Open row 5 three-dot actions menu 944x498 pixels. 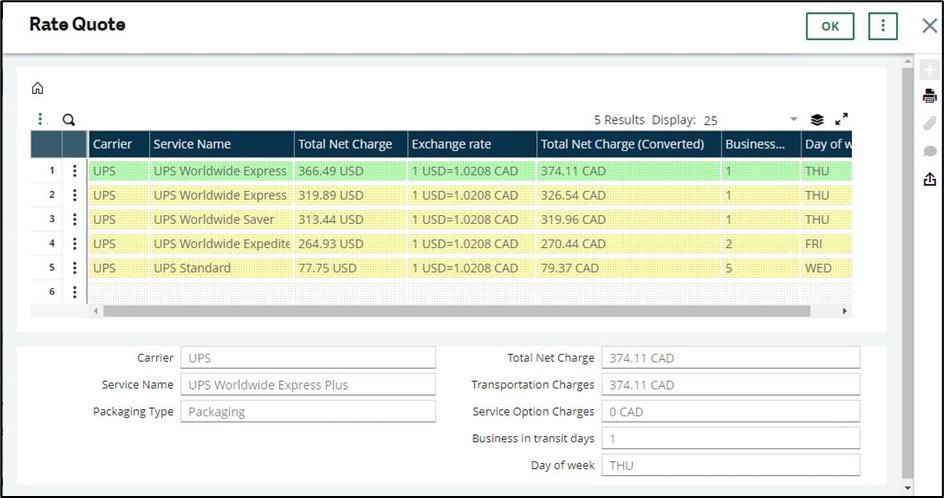coord(75,267)
